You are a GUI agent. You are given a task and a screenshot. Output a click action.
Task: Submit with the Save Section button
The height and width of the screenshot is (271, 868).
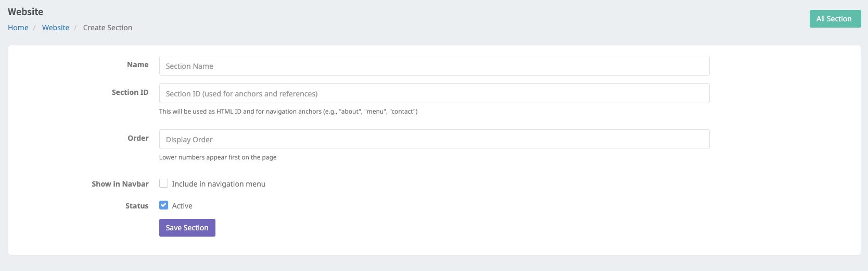(187, 228)
